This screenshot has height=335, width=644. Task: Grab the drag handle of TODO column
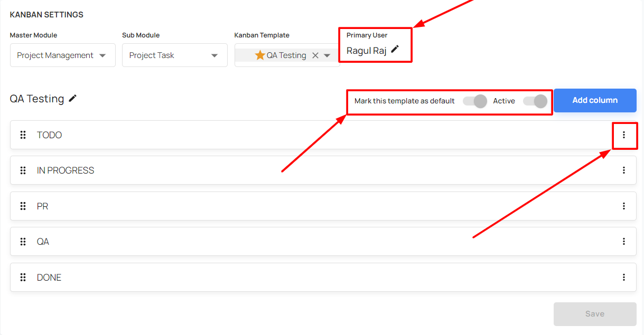pos(23,135)
